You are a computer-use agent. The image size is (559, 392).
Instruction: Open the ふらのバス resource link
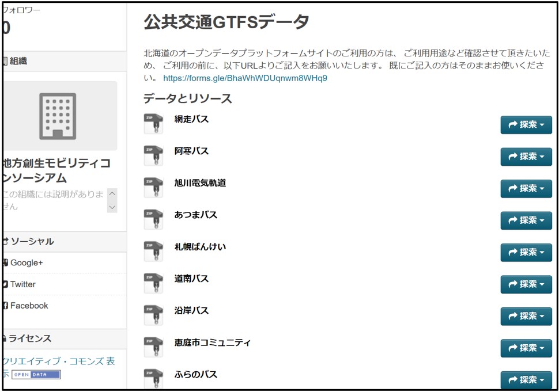pyautogui.click(x=196, y=374)
